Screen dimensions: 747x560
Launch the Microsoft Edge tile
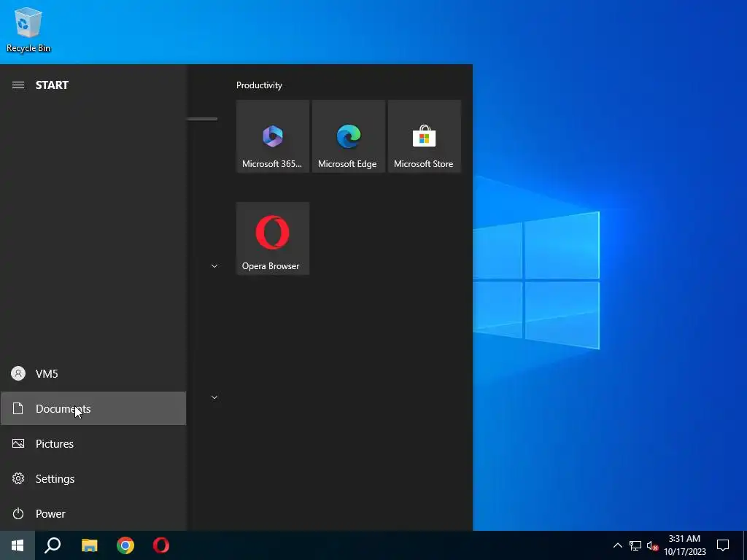coord(348,136)
